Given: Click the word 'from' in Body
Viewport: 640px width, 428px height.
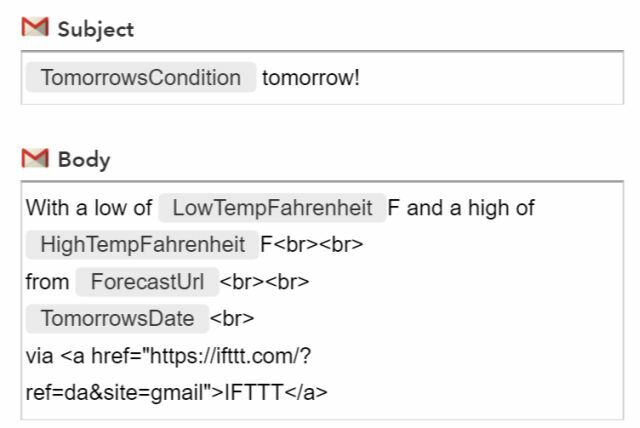Looking at the screenshot, I should [x=47, y=282].
